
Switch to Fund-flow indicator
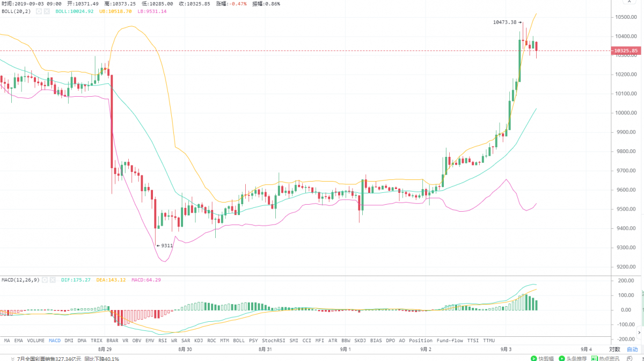[450, 341]
